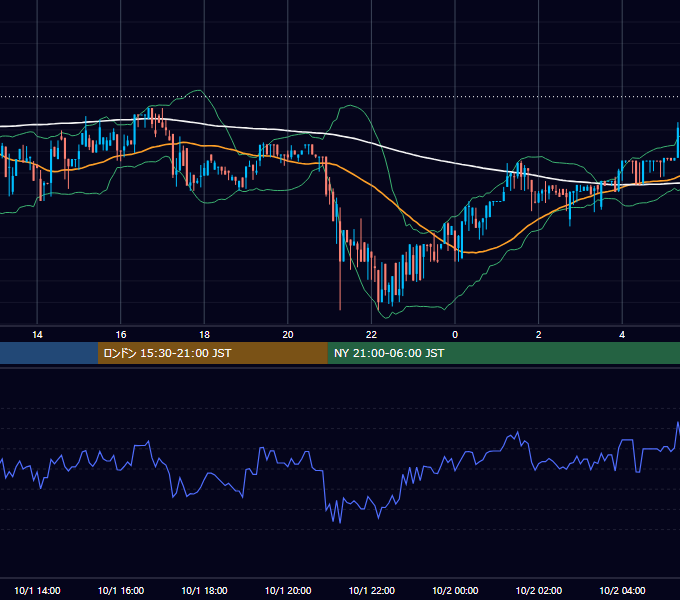Click the 10/2 04:00 time label
This screenshot has width=680, height=600.
[622, 590]
